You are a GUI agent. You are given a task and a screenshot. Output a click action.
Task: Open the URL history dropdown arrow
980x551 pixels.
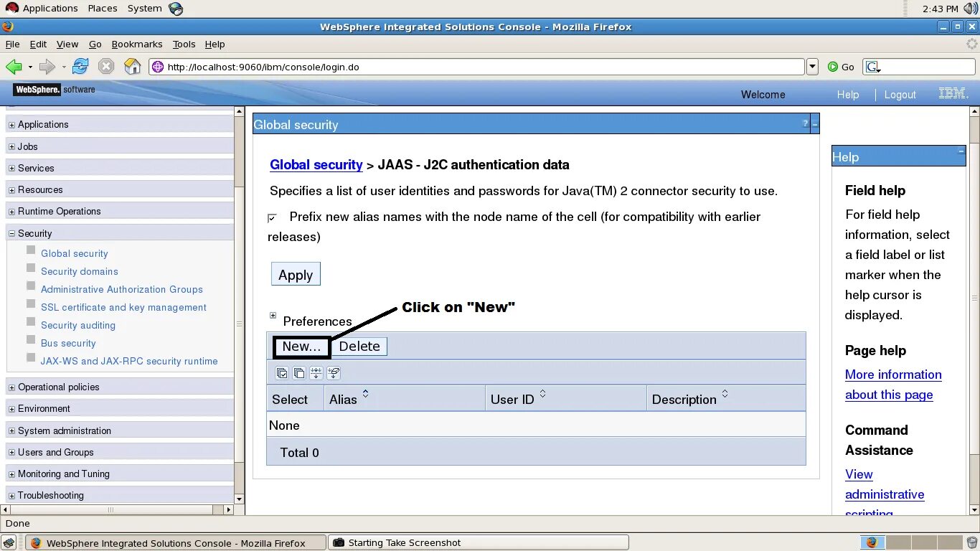click(x=812, y=67)
